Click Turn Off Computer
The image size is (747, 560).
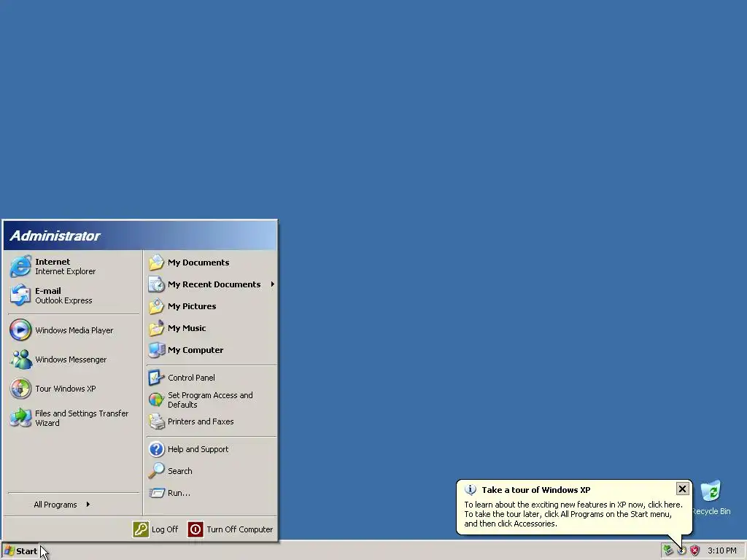click(x=231, y=529)
